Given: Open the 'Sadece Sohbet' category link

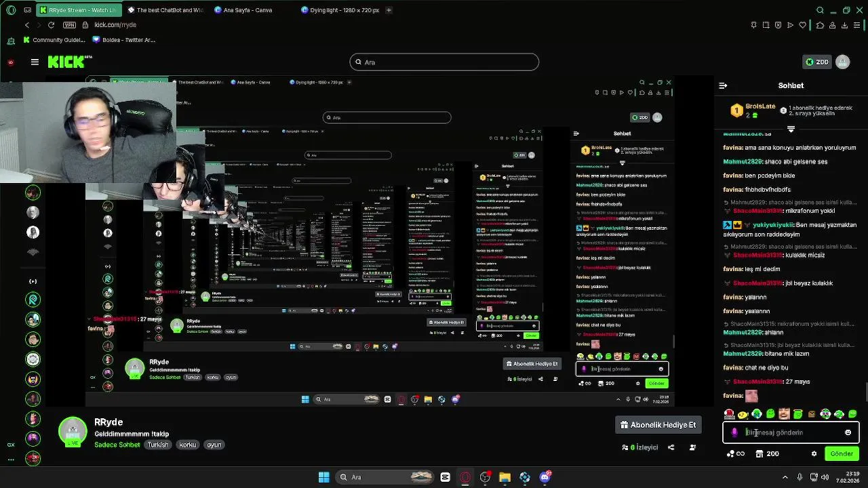Looking at the screenshot, I should click(117, 445).
